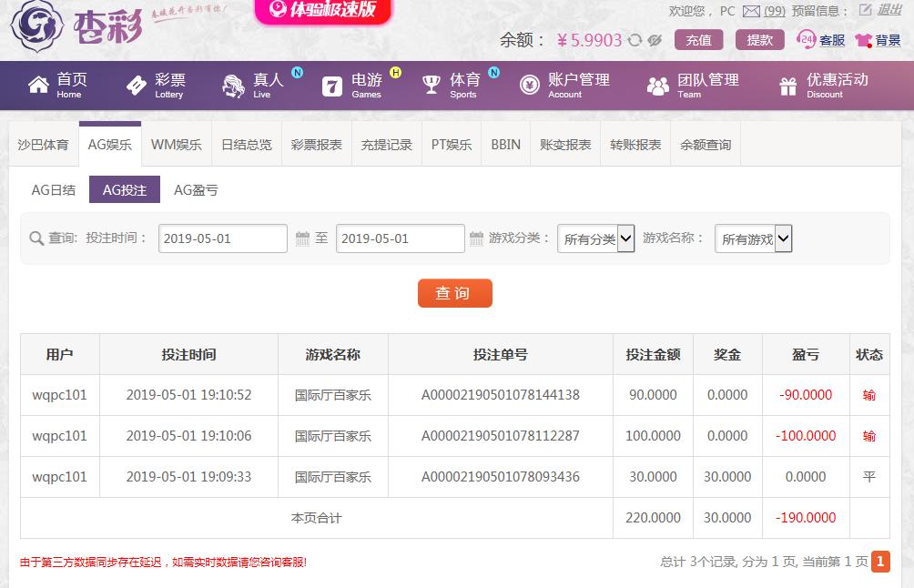Image resolution: width=914 pixels, height=588 pixels.
Task: Click the 投注单号 column header
Action: point(500,354)
